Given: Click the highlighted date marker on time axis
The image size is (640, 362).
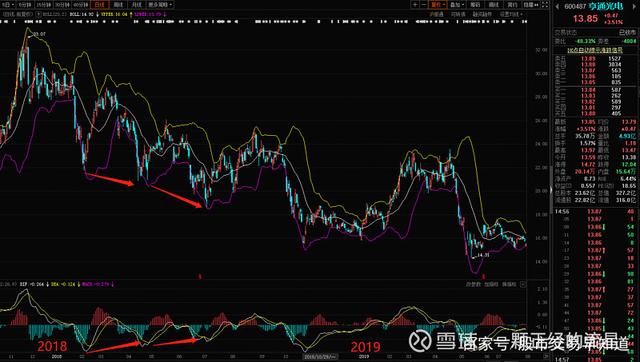Looking at the screenshot, I should pyautogui.click(x=321, y=357).
